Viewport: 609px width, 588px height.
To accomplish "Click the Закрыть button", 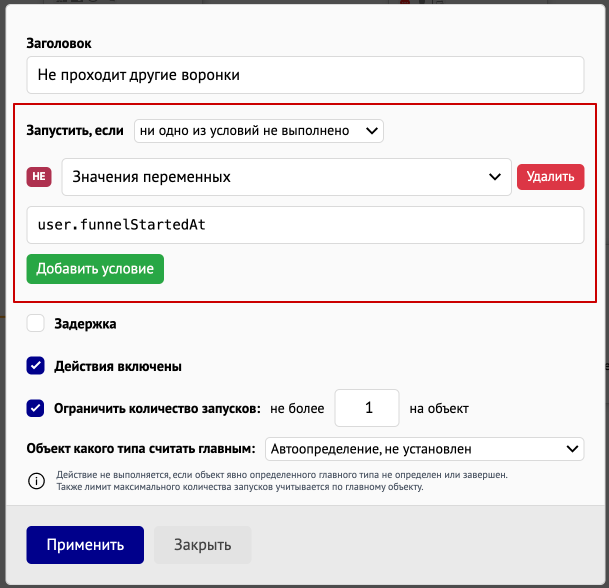I will pyautogui.click(x=202, y=545).
